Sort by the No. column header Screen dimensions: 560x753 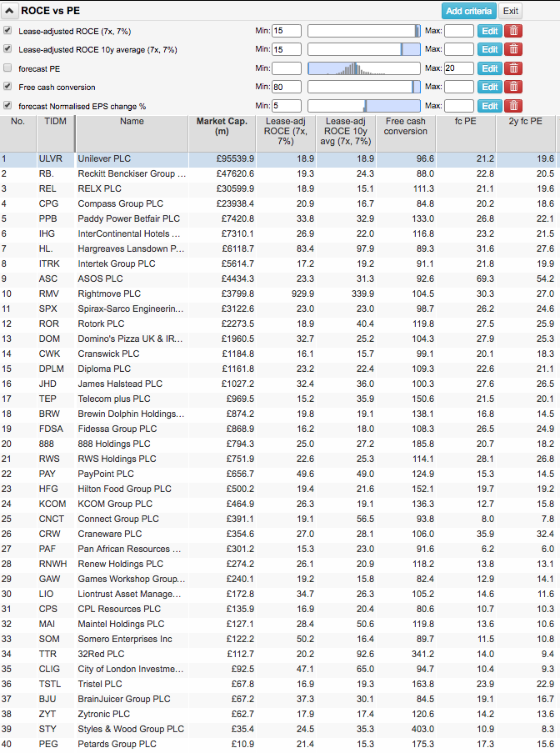tap(17, 133)
